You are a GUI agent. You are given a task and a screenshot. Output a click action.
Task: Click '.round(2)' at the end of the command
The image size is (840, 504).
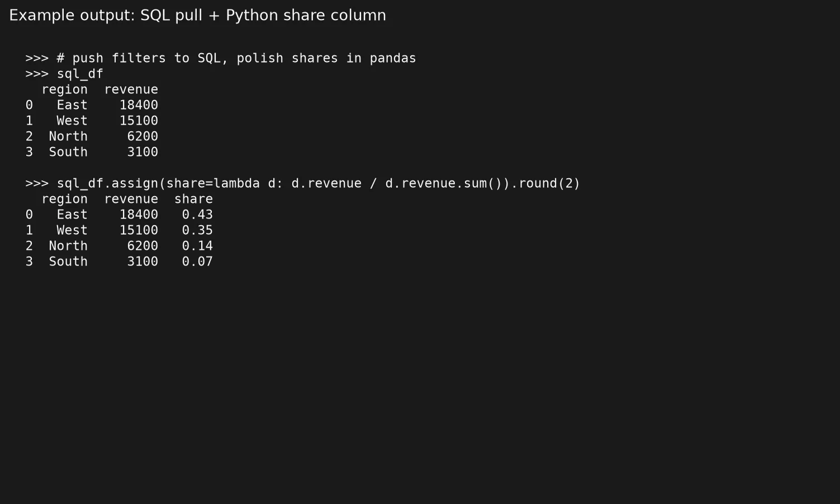click(x=545, y=183)
